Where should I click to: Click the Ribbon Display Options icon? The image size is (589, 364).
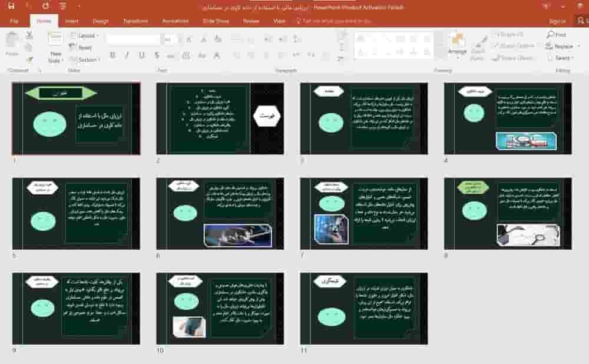[546, 6]
